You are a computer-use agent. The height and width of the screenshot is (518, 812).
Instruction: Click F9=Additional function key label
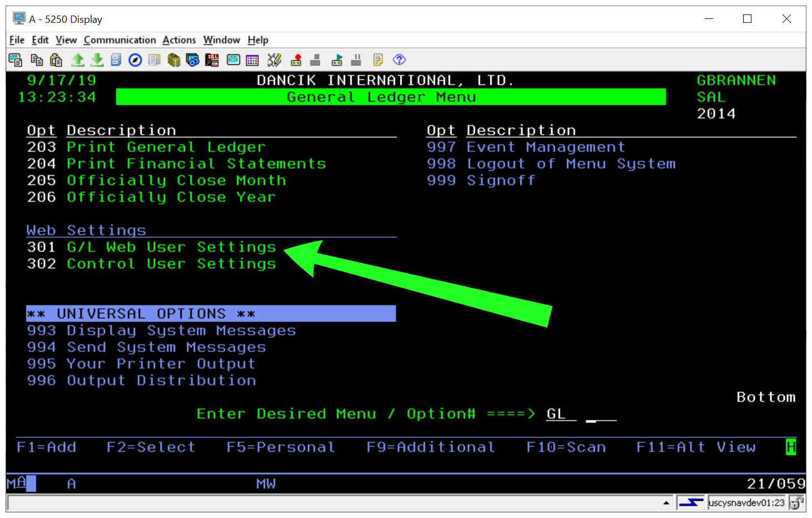[x=430, y=447]
